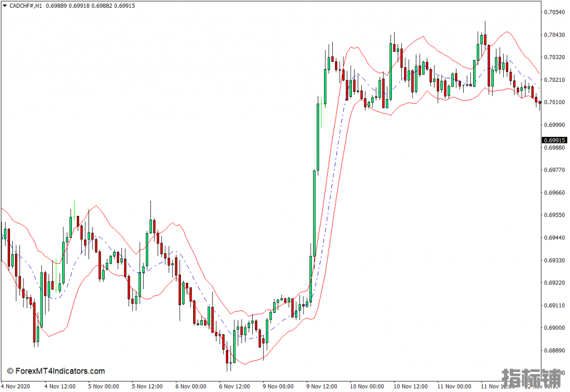Click the 0.69990 price axis label

554,125
